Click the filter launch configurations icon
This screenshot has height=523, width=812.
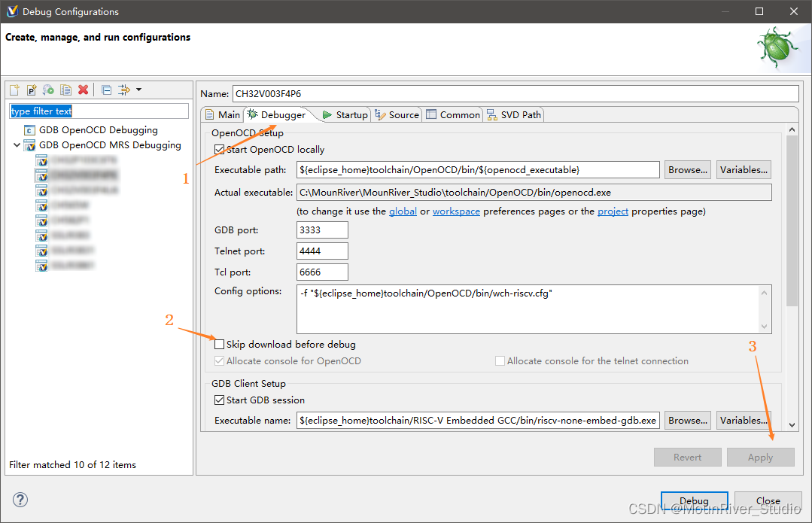tap(124, 90)
